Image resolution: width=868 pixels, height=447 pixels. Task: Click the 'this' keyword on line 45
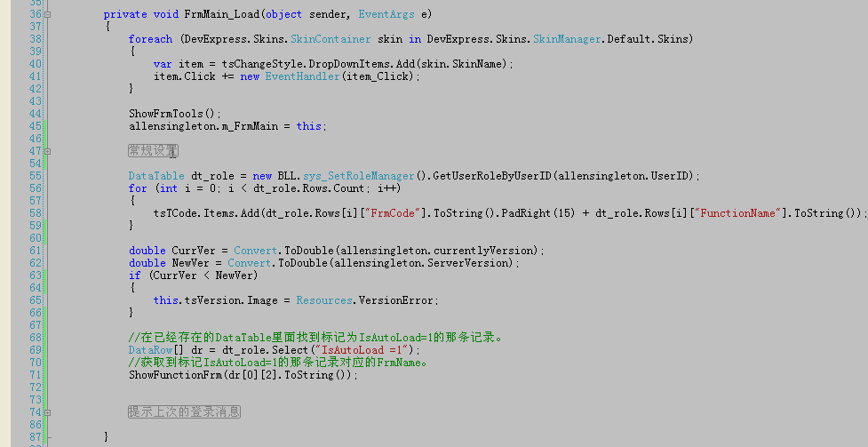(x=309, y=126)
